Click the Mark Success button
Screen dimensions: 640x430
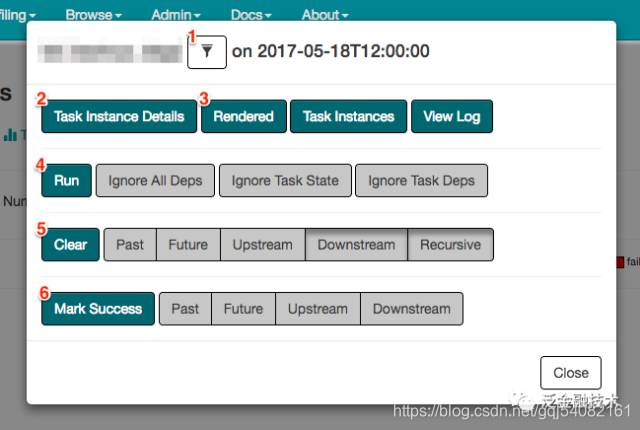[x=98, y=308]
